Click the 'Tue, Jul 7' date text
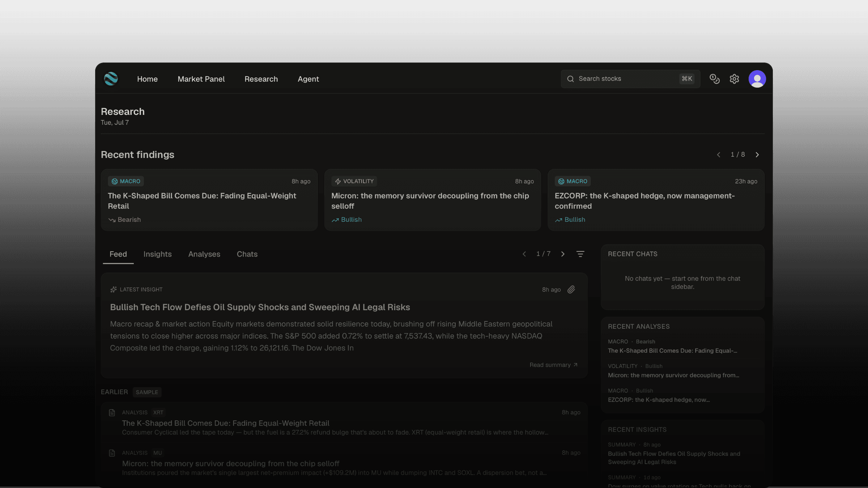The image size is (868, 488). pos(115,123)
